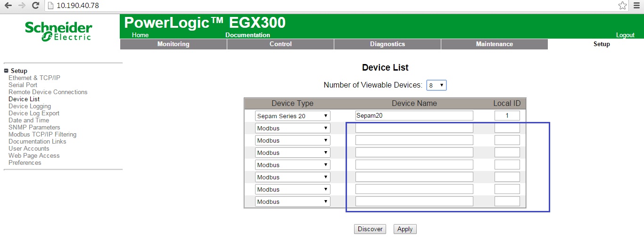
Task: Click the Device List page heading
Action: click(x=385, y=67)
